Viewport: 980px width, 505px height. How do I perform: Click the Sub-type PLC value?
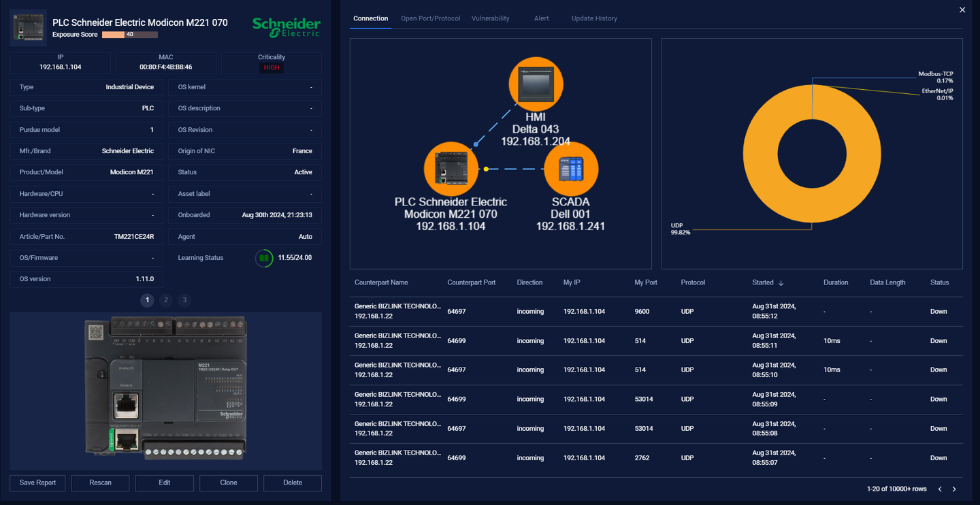point(148,108)
